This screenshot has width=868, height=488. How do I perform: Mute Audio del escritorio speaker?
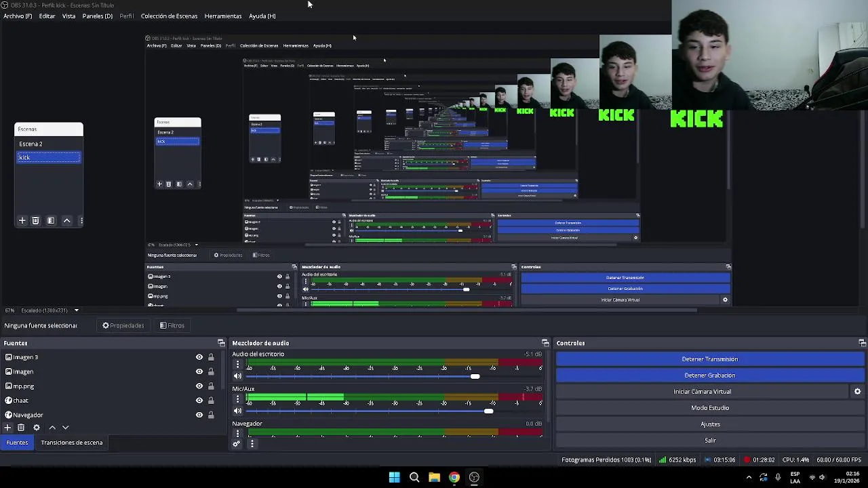click(x=237, y=376)
